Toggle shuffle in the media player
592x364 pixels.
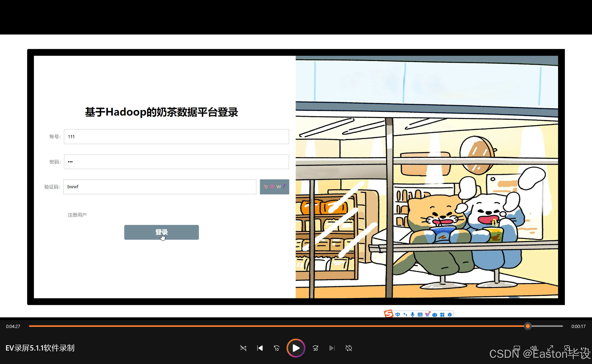pos(243,348)
